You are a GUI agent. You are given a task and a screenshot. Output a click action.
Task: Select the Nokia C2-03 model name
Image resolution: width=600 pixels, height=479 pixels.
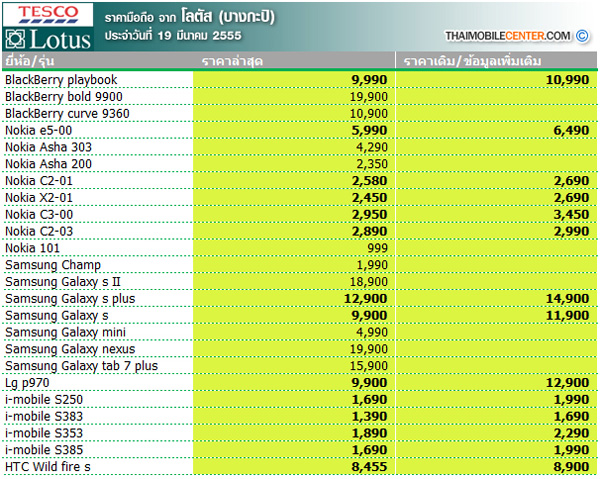(x=39, y=231)
